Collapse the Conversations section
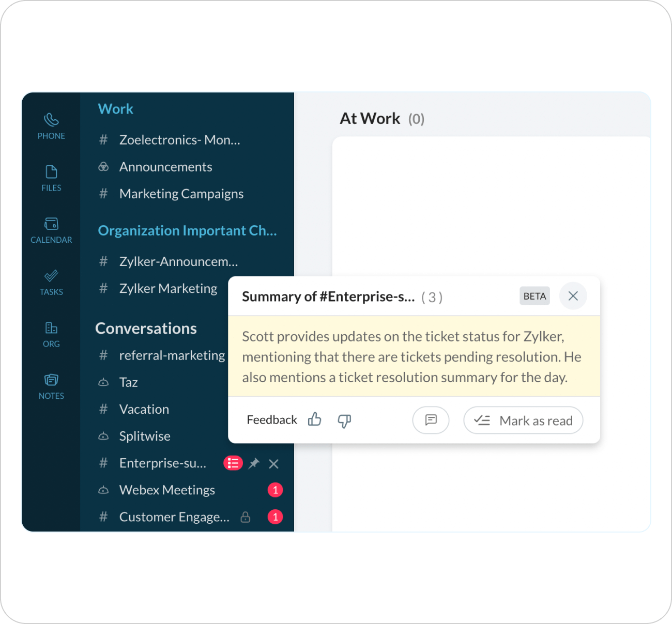Screen dimensions: 672x624 (146, 328)
